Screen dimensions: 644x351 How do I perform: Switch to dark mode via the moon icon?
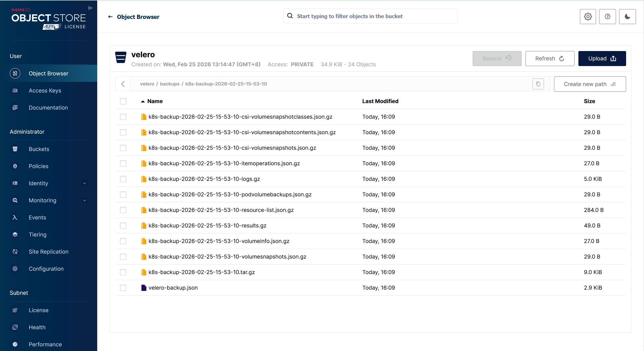click(x=627, y=17)
